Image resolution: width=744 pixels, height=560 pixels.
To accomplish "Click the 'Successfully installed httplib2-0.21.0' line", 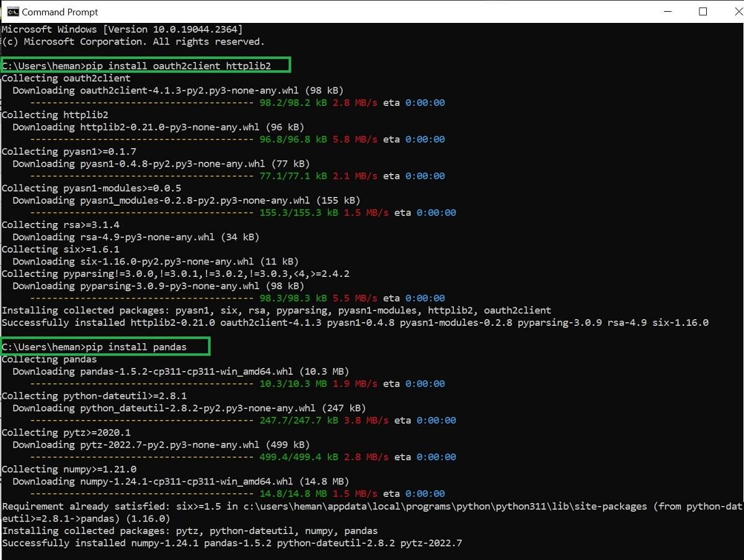I will coord(355,322).
